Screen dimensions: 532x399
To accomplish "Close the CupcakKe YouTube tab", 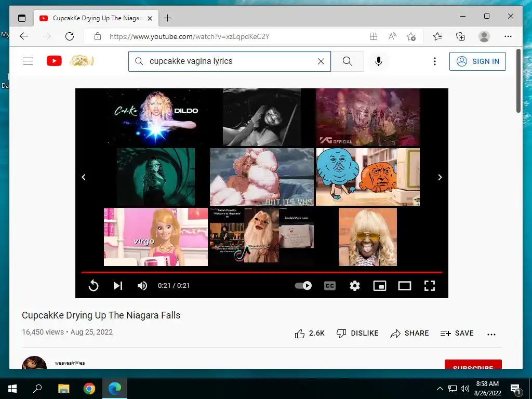I will click(150, 18).
